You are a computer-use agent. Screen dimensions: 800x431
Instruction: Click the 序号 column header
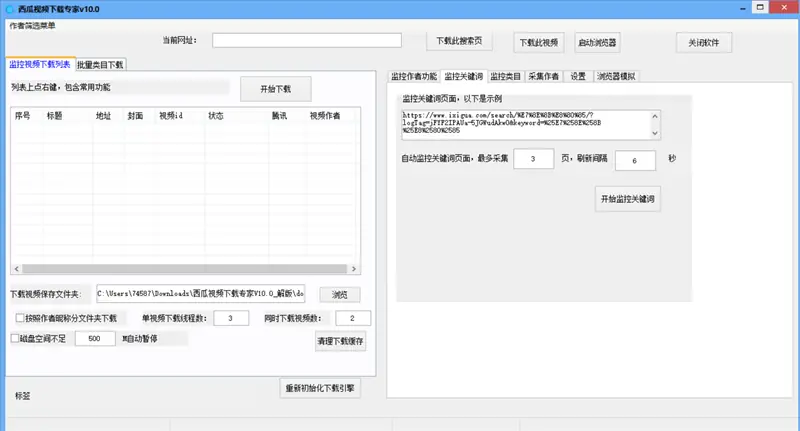[x=22, y=116]
